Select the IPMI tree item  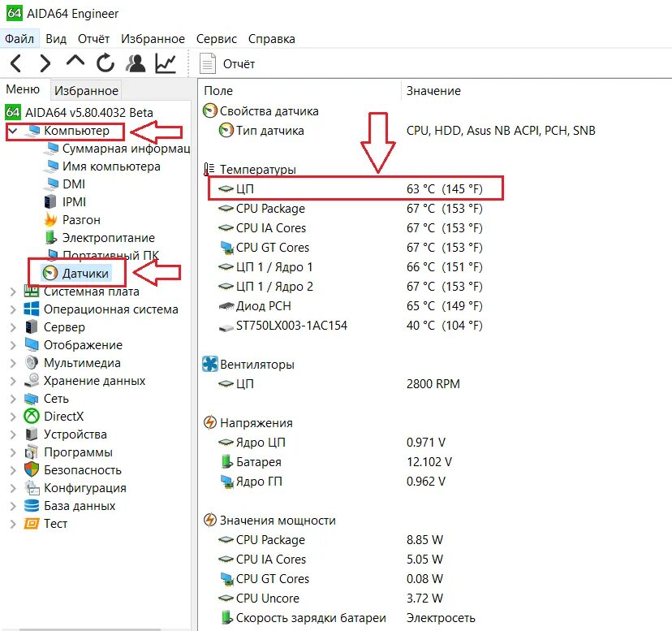65,202
